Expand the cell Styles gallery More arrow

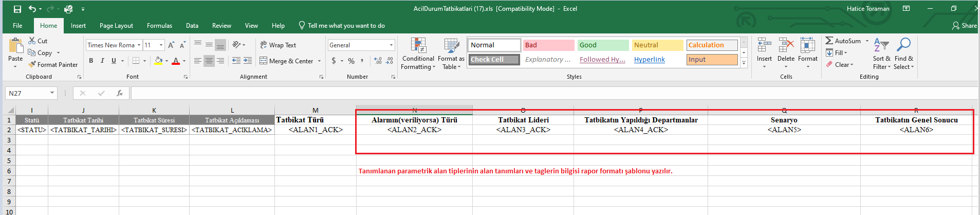point(744,63)
